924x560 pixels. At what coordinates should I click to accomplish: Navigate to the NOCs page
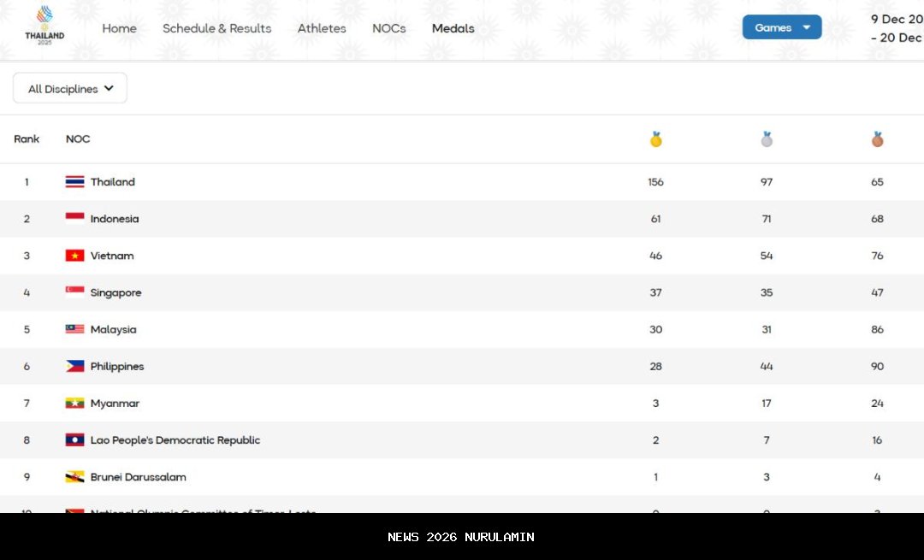point(389,28)
